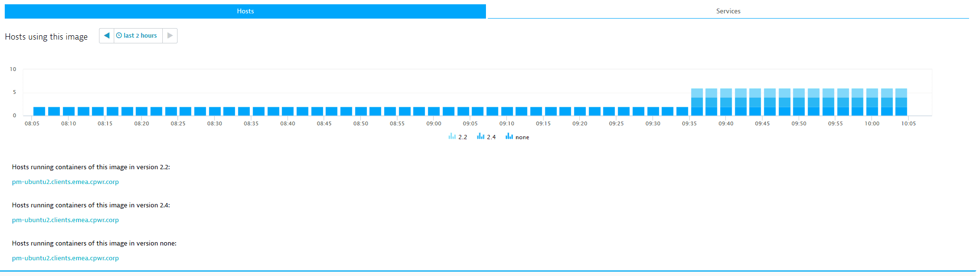Select the stacked chart bar at 09:40
Screen dimensions: 980x276
click(726, 102)
